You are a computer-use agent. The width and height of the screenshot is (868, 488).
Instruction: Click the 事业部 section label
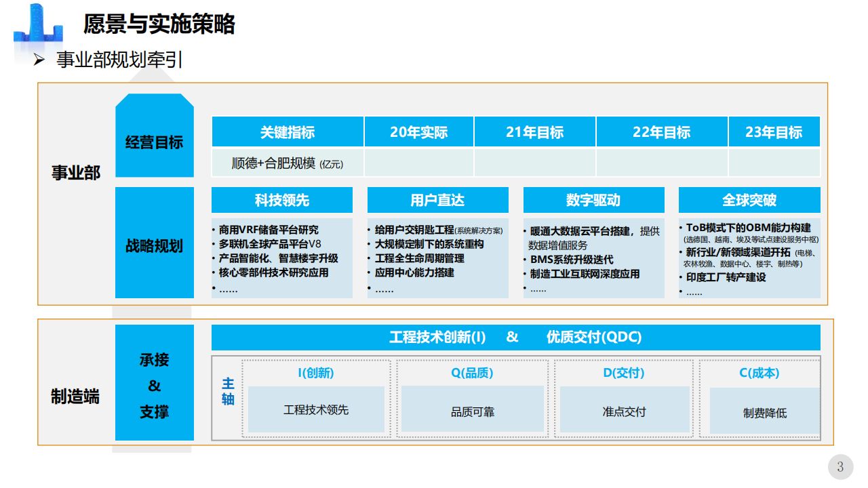[76, 174]
